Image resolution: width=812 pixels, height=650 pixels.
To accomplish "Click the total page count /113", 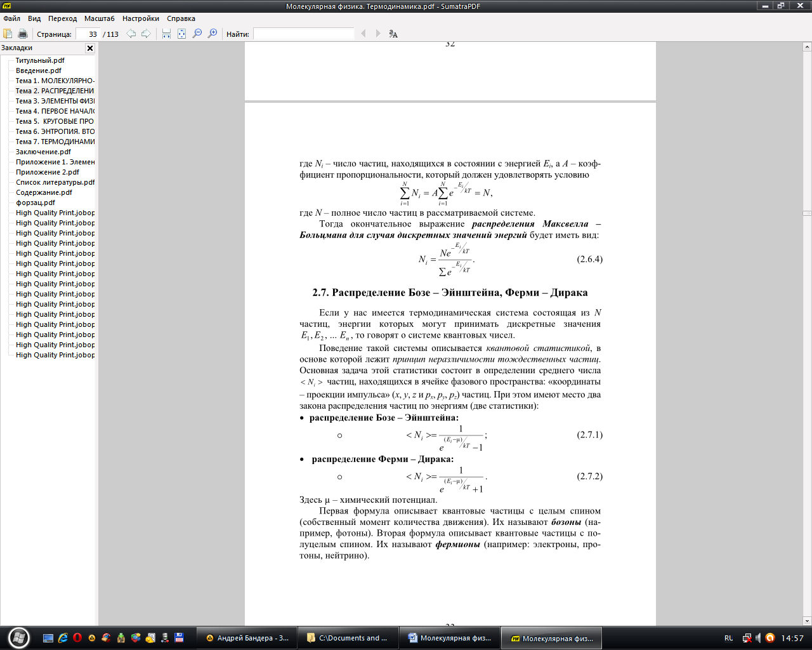I will [x=111, y=34].
